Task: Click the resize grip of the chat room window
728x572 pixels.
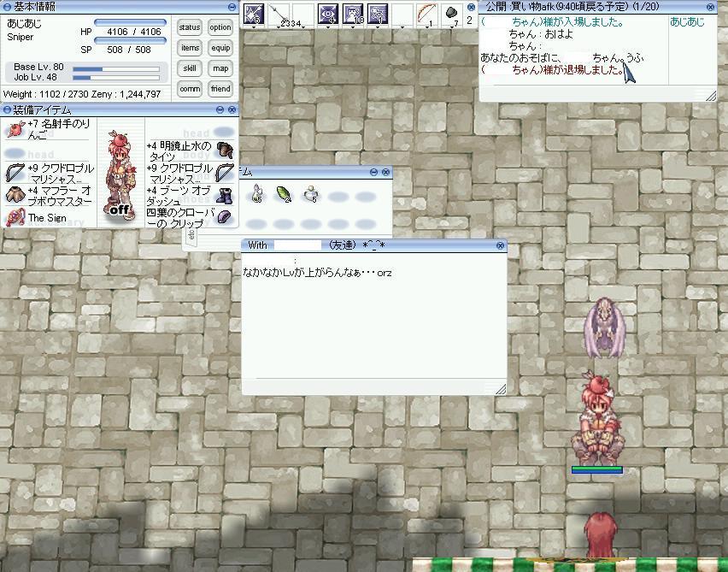Action: click(711, 96)
